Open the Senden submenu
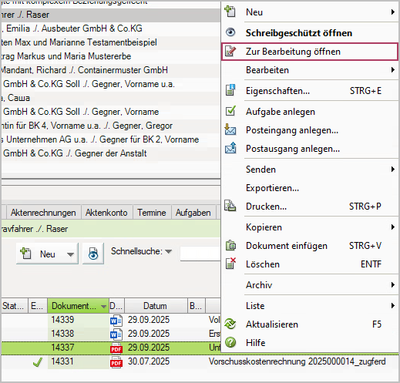The width and height of the screenshot is (400, 383). point(310,169)
